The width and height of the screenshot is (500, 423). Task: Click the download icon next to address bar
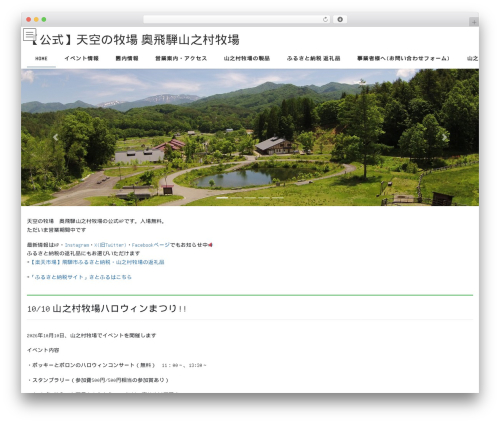point(340,19)
